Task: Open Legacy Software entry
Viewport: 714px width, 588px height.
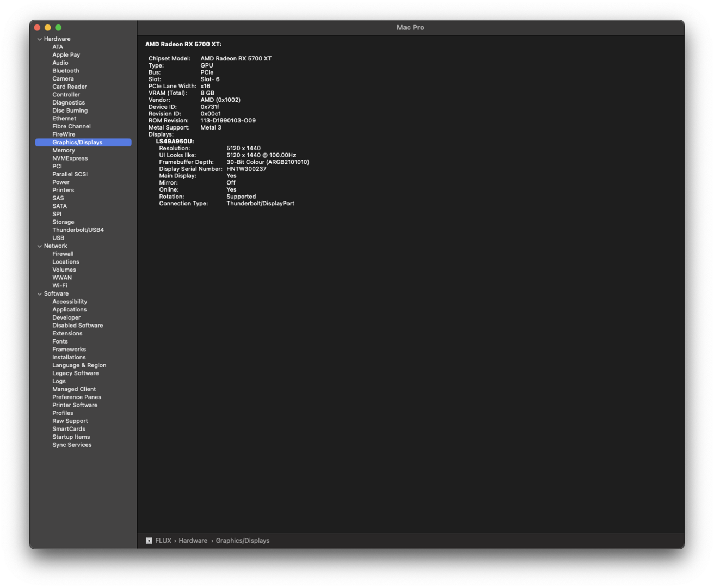Action: pyautogui.click(x=76, y=373)
